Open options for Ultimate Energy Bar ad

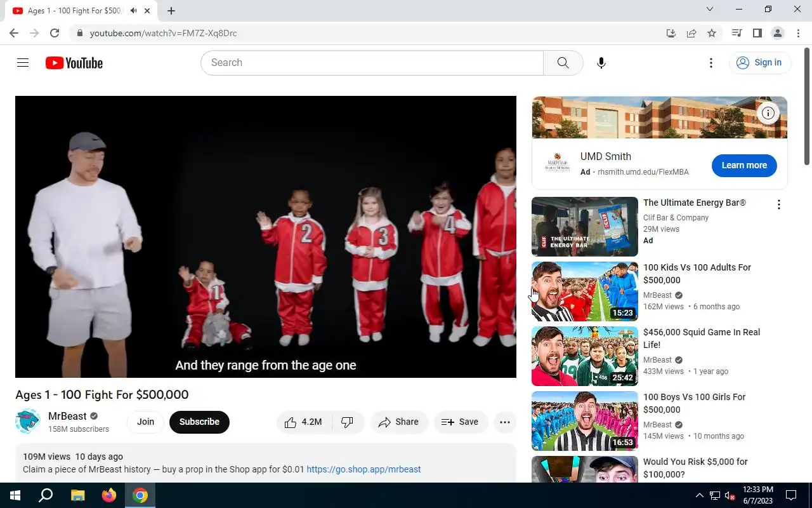[x=778, y=204]
